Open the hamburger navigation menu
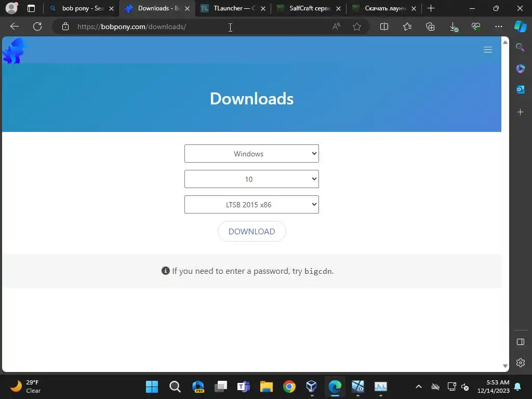The image size is (532, 399). coord(488,50)
